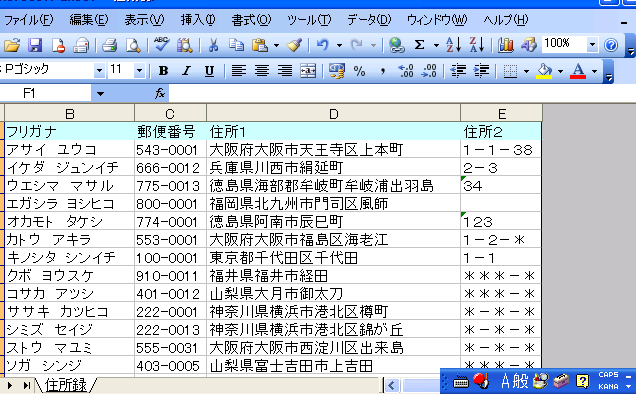Expand the font size dropdown

click(139, 71)
